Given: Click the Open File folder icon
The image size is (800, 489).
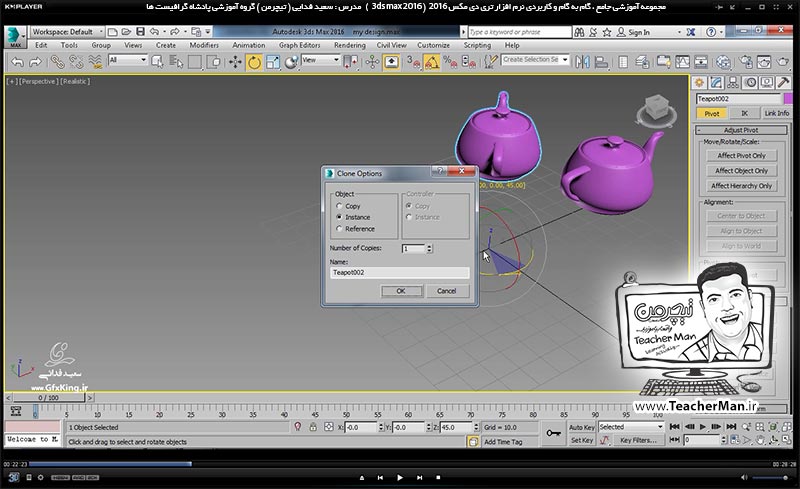Looking at the screenshot, I should (126, 32).
